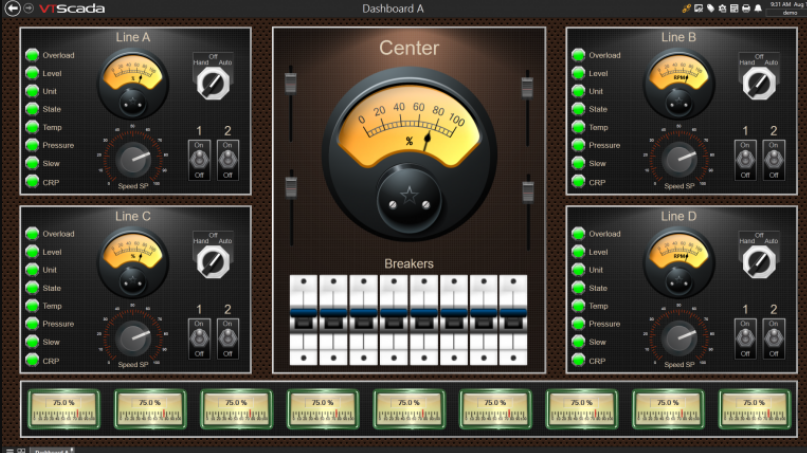Click the Line A Level indicator light
This screenshot has width=807, height=453.
coord(32,73)
